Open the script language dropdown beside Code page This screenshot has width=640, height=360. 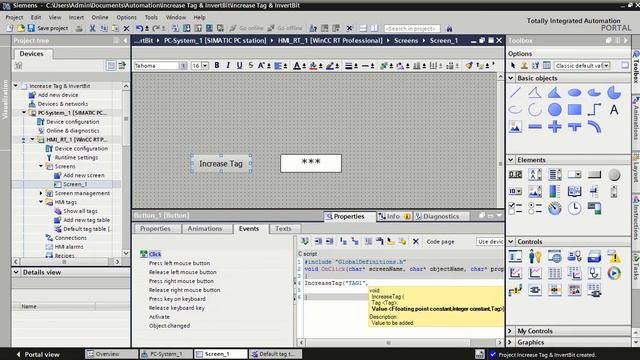pyautogui.click(x=490, y=242)
